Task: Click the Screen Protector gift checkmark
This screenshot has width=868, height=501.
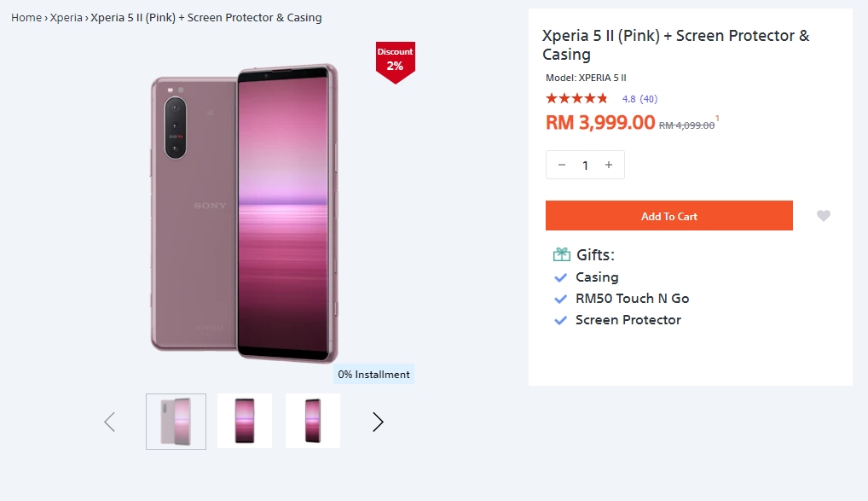Action: pos(560,320)
